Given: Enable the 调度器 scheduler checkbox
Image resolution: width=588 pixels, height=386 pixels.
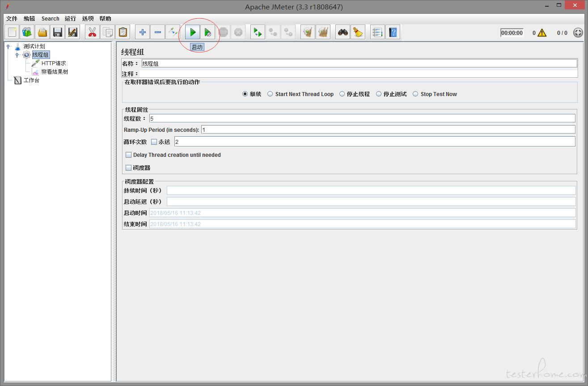Looking at the screenshot, I should click(x=129, y=168).
